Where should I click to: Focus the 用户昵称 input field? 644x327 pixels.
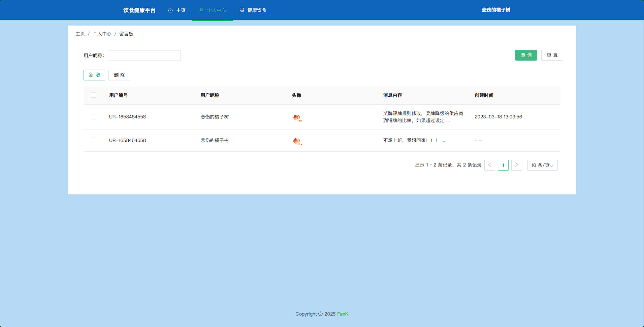click(x=144, y=56)
